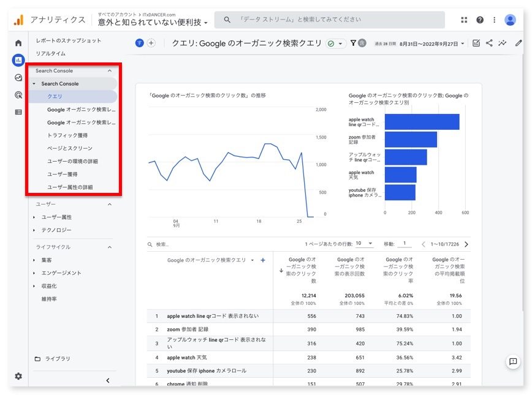Go to next page of table results
Image resolution: width=532 pixels, height=395 pixels.
466,244
